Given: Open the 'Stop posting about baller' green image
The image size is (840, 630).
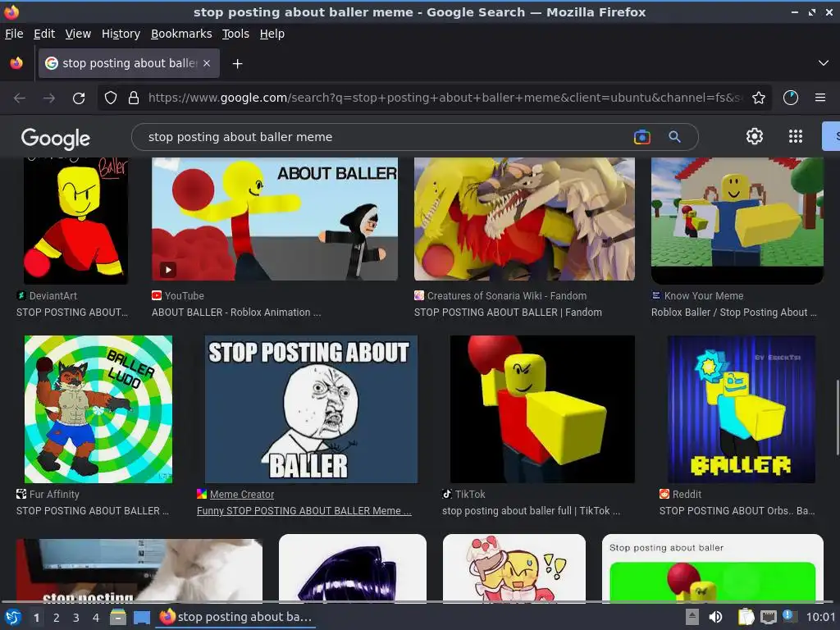Looking at the screenshot, I should 713,568.
